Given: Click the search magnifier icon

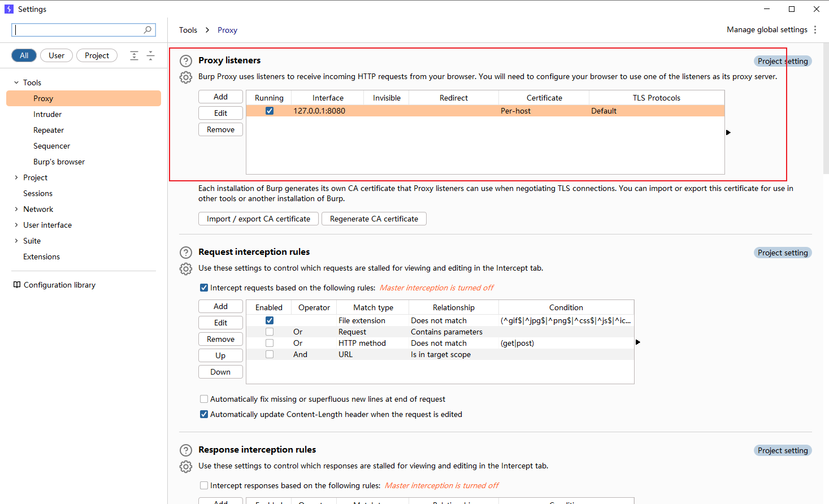Looking at the screenshot, I should [x=147, y=29].
